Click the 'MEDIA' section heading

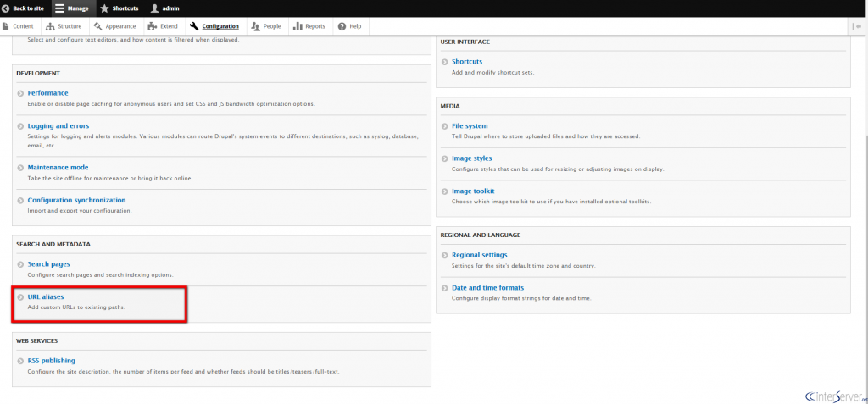pos(450,106)
